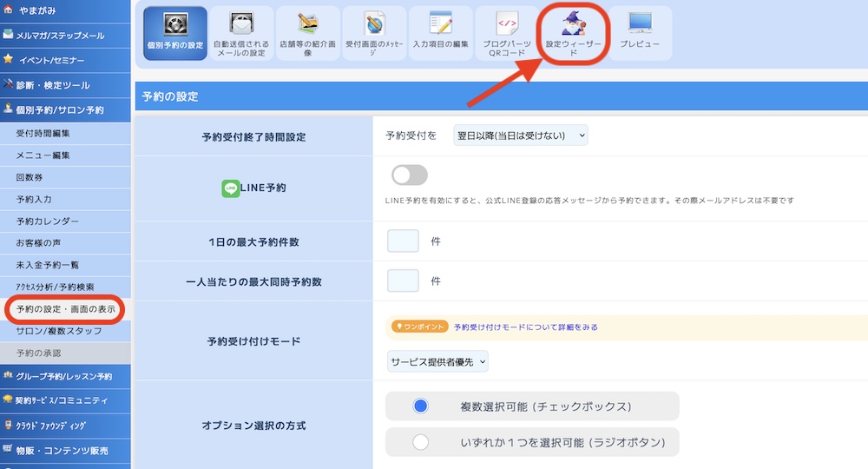This screenshot has height=469, width=868.
Task: Click 一人当たりの最大同時予約数 input field
Action: pyautogui.click(x=403, y=281)
